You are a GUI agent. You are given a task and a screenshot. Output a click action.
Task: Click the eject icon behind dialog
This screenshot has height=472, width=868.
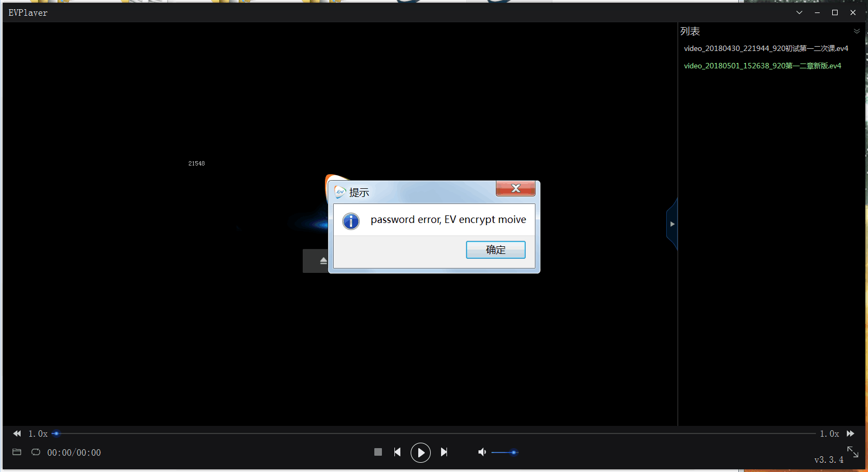pos(323,261)
